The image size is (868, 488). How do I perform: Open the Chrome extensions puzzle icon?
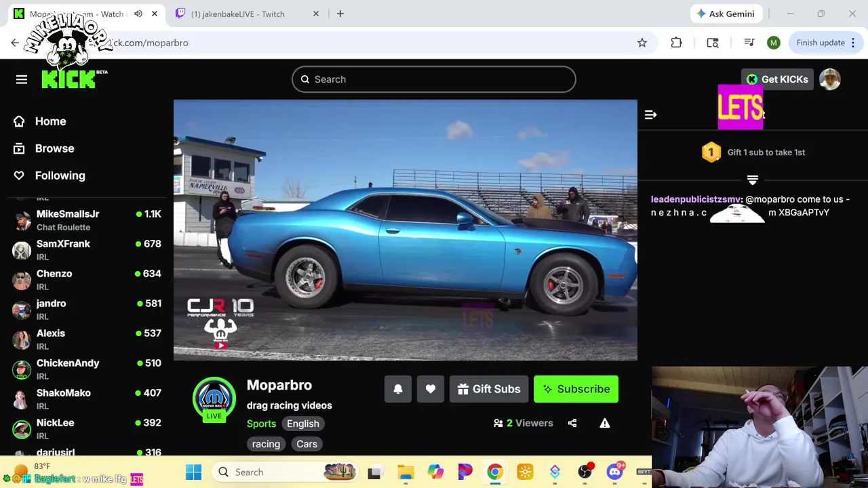676,43
